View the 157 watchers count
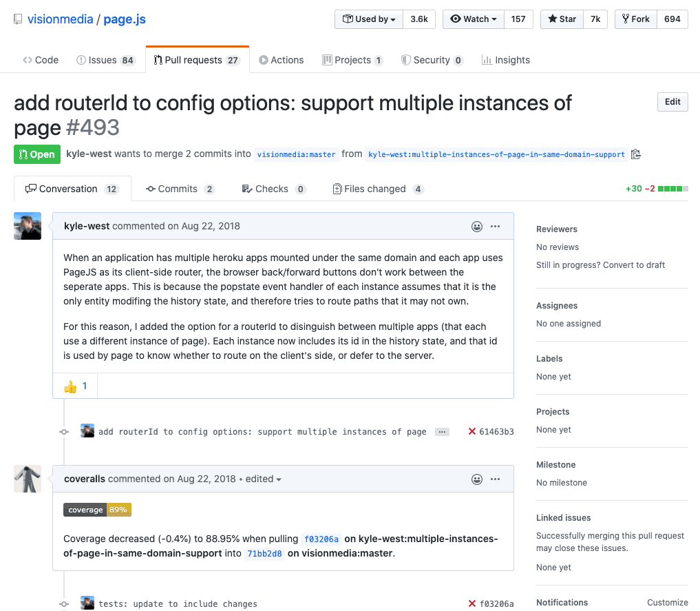The image size is (700, 611). pos(518,19)
